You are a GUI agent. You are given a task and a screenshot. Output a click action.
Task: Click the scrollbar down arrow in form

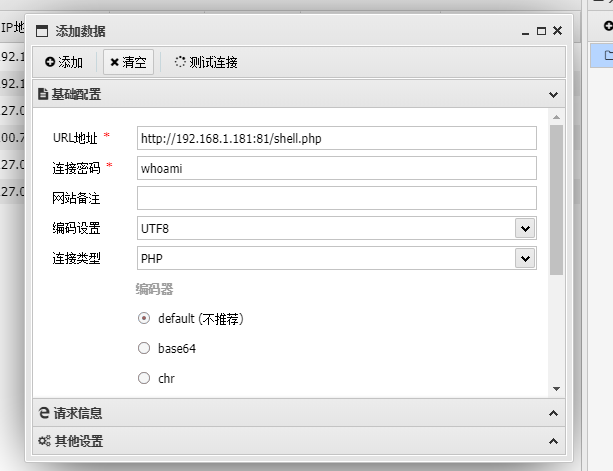[556, 389]
